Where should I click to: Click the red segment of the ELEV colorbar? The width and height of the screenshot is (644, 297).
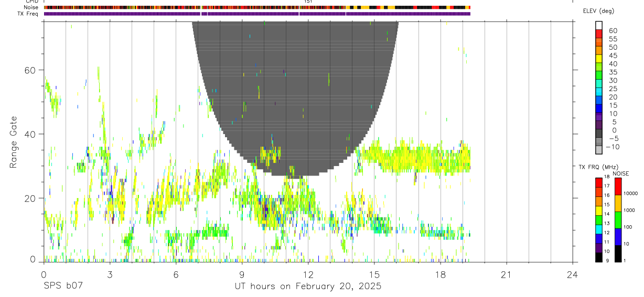coord(598,34)
